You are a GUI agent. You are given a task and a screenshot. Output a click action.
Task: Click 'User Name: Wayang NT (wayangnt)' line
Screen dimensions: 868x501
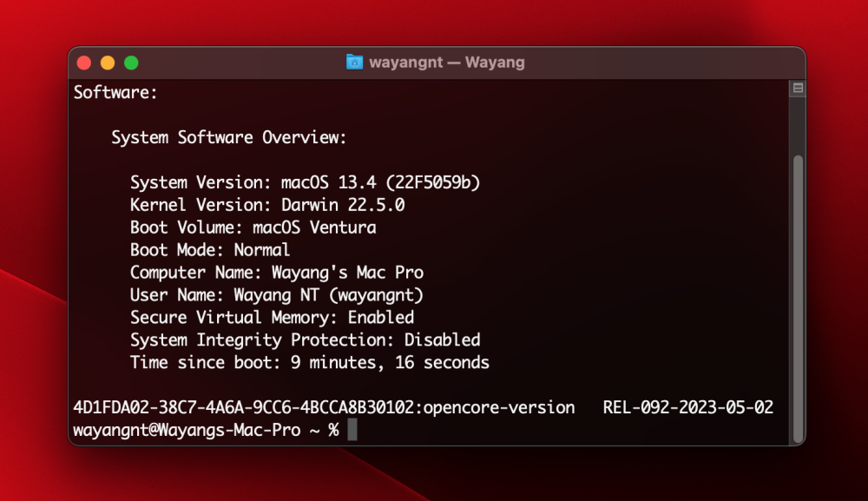pyautogui.click(x=277, y=295)
